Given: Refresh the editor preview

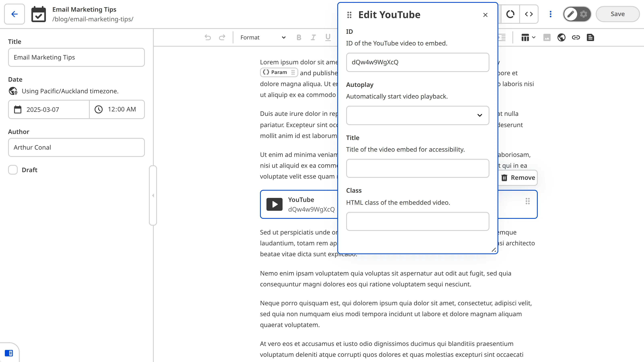Looking at the screenshot, I should tap(511, 14).
